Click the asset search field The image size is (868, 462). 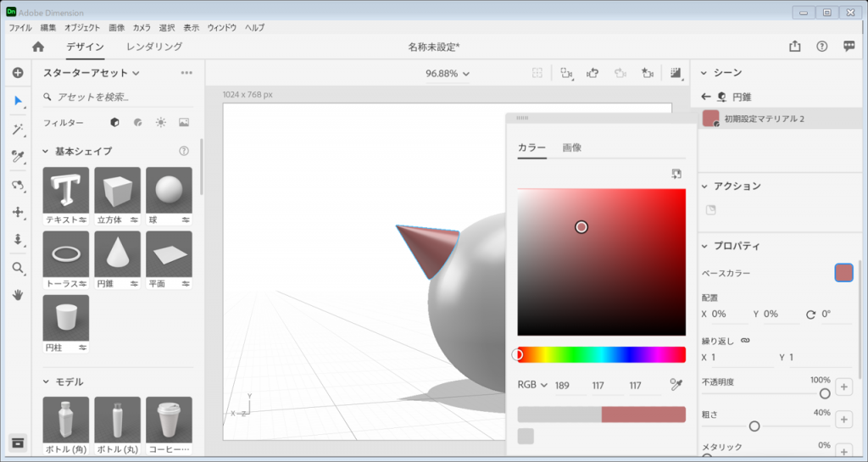119,97
